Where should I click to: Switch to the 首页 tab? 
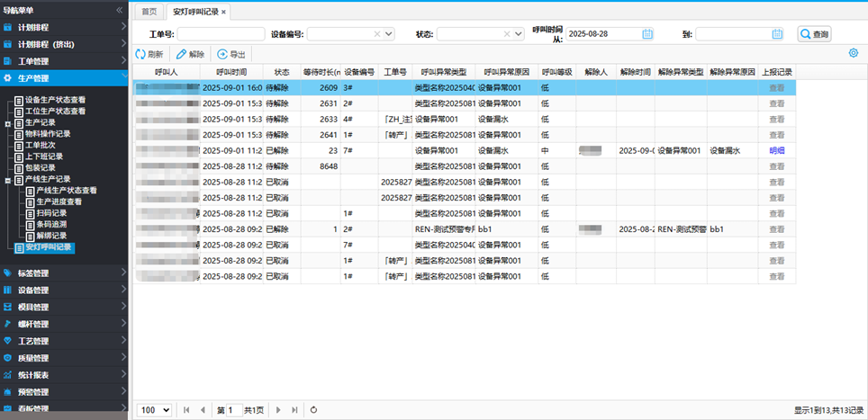pyautogui.click(x=148, y=12)
